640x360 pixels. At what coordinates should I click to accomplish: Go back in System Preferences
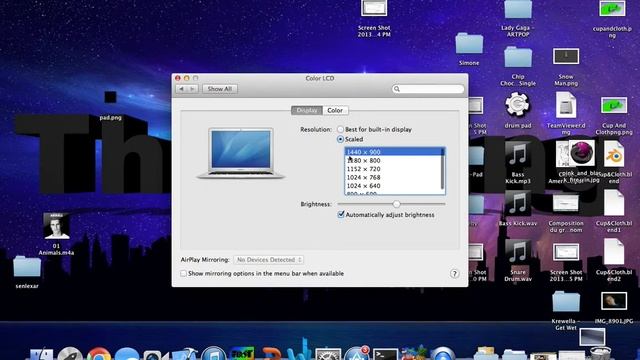tap(182, 89)
